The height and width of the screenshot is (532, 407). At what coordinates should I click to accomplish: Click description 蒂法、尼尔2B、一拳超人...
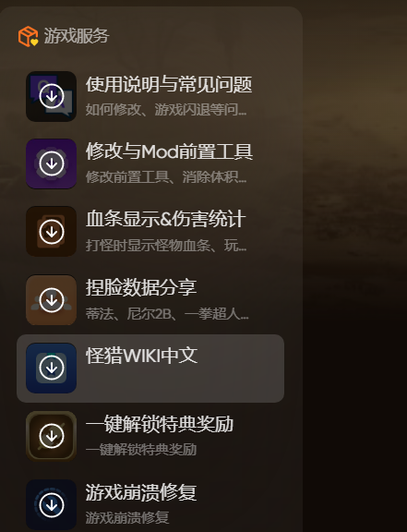click(x=167, y=314)
